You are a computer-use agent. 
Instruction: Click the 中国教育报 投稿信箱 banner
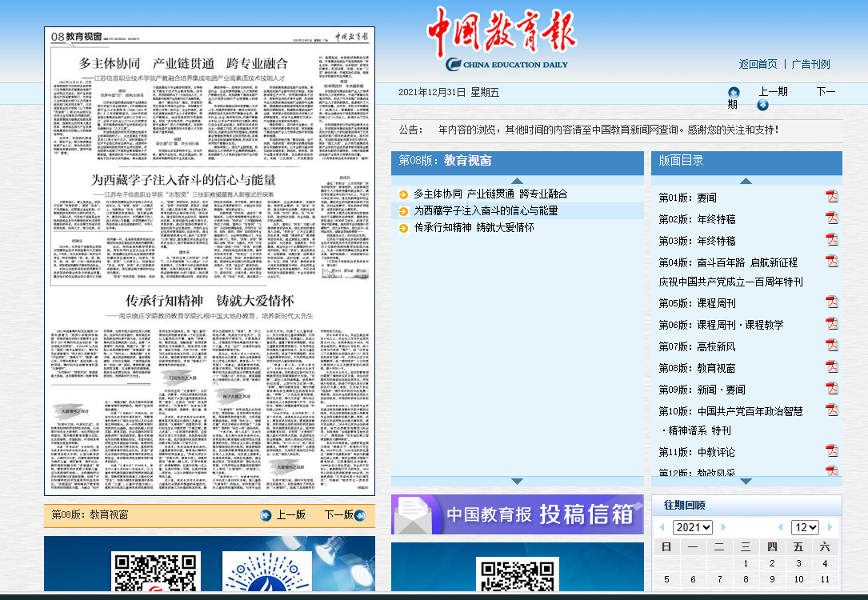click(x=517, y=514)
